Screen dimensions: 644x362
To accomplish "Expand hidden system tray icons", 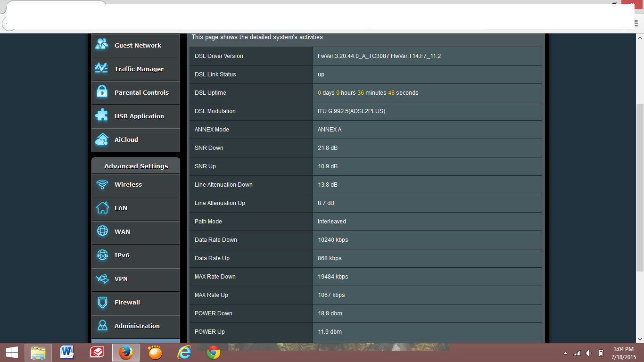I will (565, 353).
